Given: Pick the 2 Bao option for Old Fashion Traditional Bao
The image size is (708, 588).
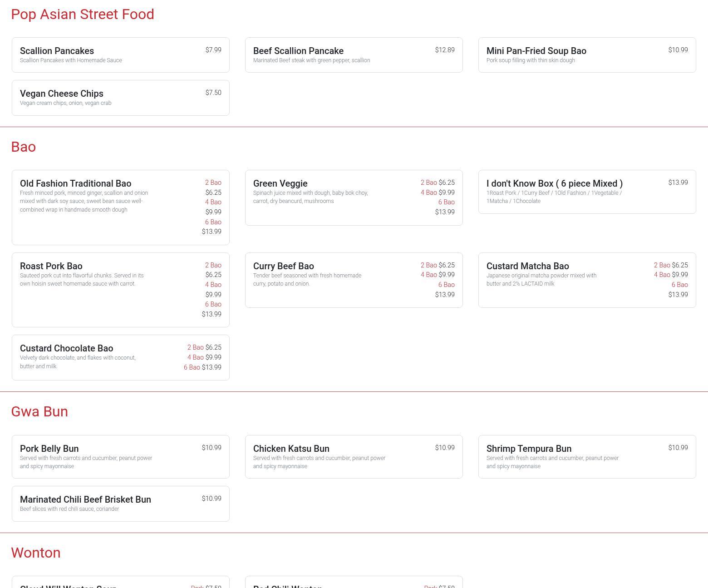Looking at the screenshot, I should tap(213, 183).
